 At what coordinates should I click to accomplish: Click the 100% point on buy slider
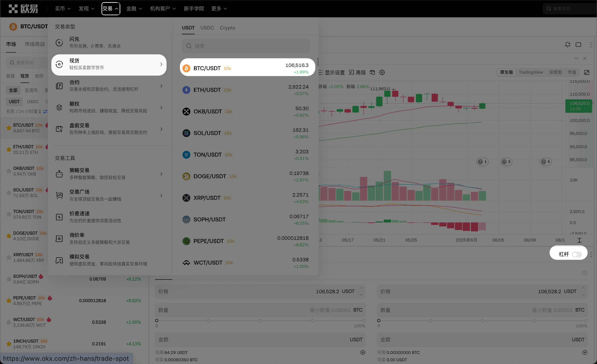click(x=364, y=321)
